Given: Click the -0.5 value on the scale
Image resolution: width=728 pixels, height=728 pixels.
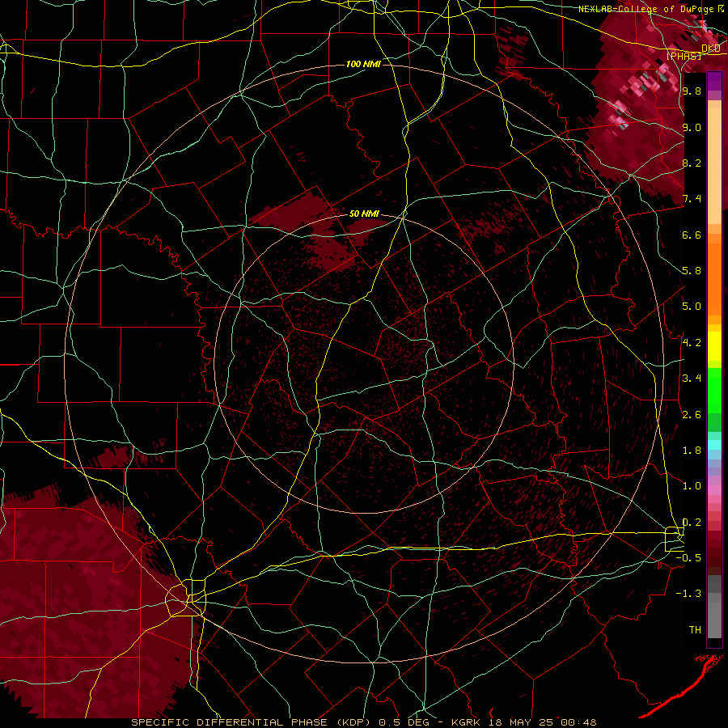Looking at the screenshot, I should pyautogui.click(x=688, y=558).
